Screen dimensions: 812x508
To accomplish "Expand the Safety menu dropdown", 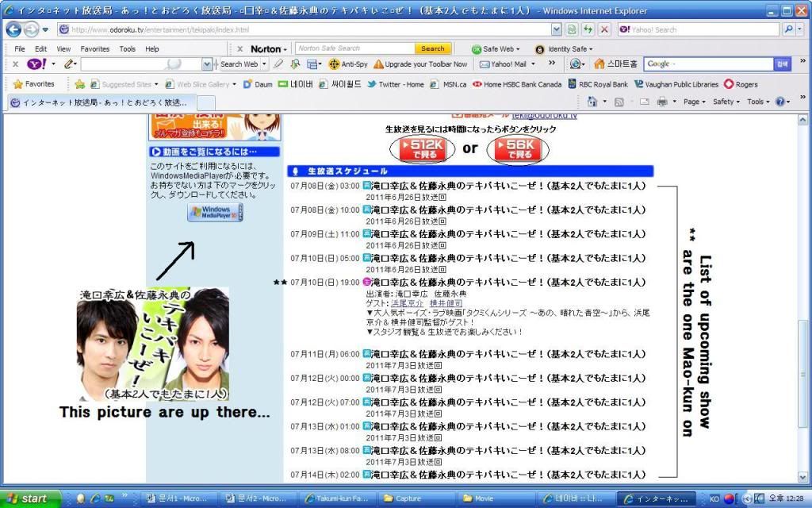I will click(726, 102).
